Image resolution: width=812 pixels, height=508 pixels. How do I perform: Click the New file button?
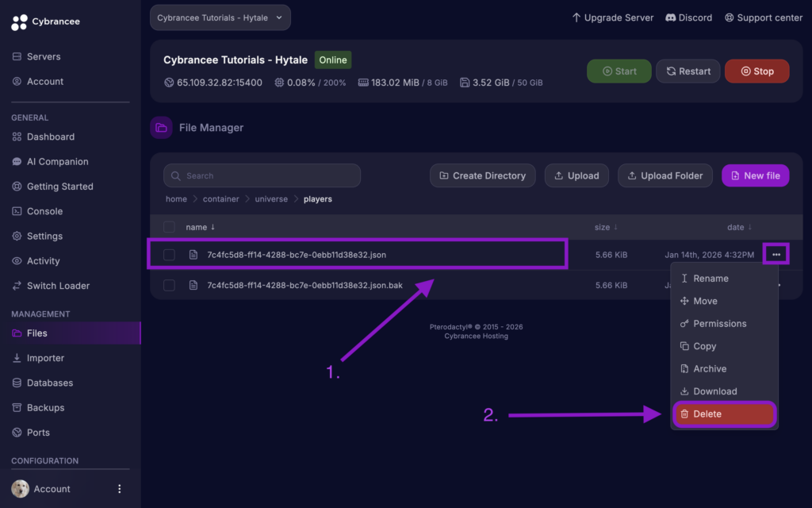755,175
